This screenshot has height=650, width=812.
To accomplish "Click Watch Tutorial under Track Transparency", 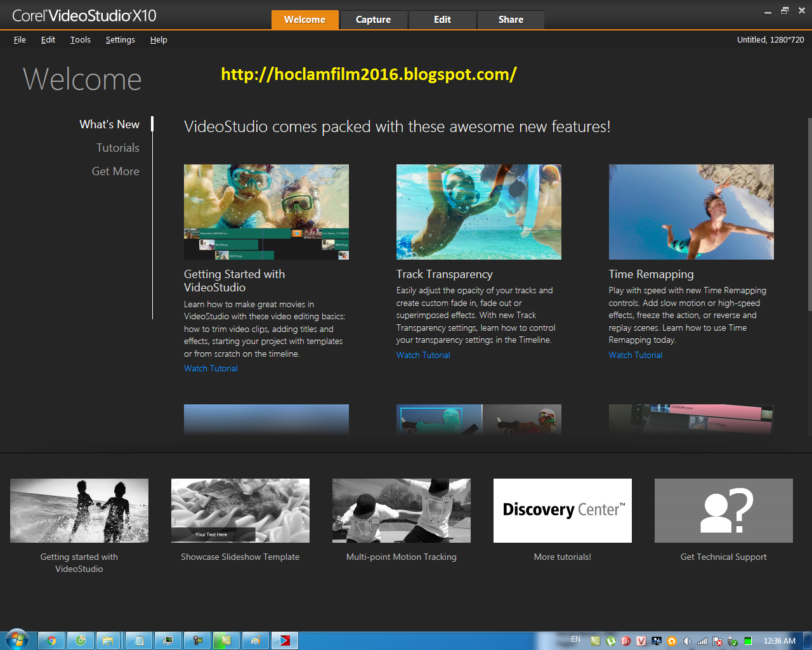I will coord(422,355).
